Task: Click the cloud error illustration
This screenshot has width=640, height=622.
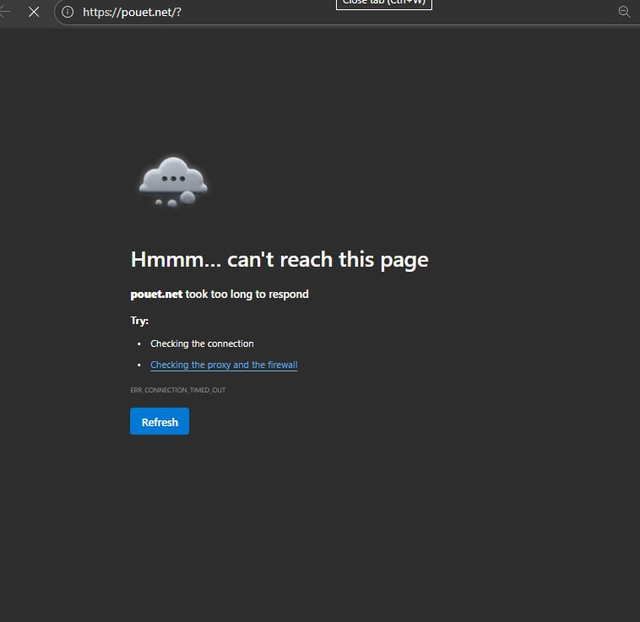Action: tap(173, 181)
